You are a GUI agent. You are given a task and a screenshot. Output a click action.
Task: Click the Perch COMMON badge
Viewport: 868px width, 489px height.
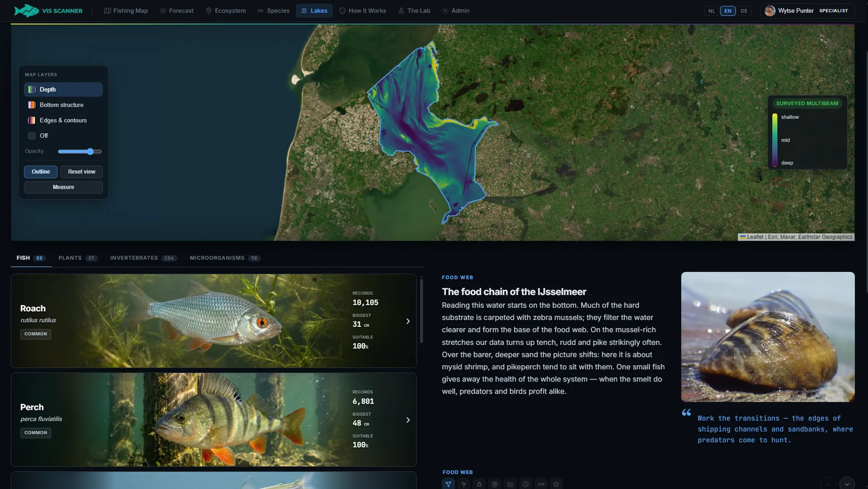[36, 433]
